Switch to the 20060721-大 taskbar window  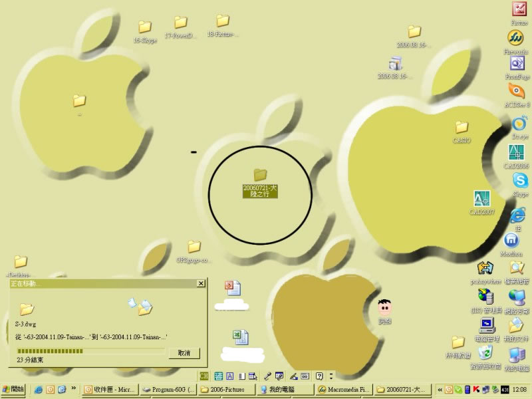[x=403, y=390]
